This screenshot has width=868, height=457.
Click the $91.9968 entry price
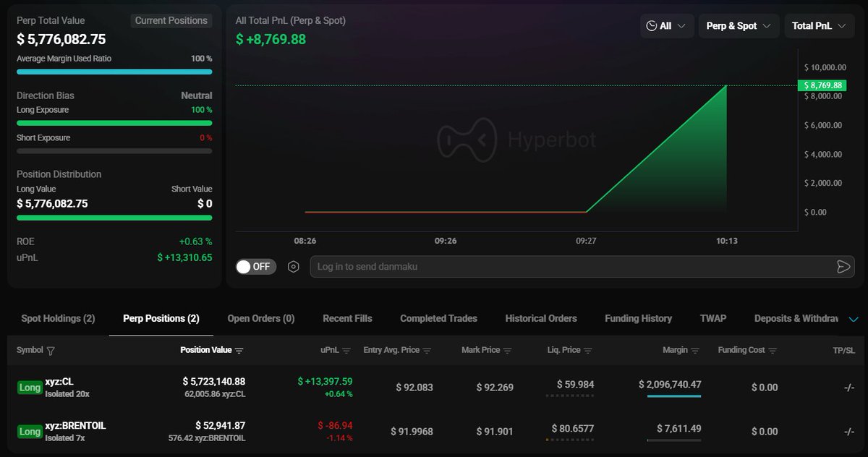click(x=412, y=432)
